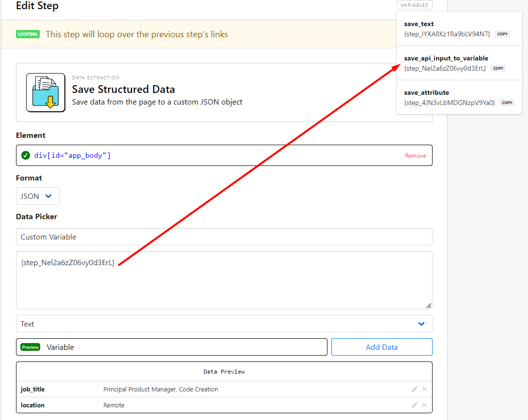Edit the job_title row with pencil icon
This screenshot has height=420, width=528.
click(415, 389)
